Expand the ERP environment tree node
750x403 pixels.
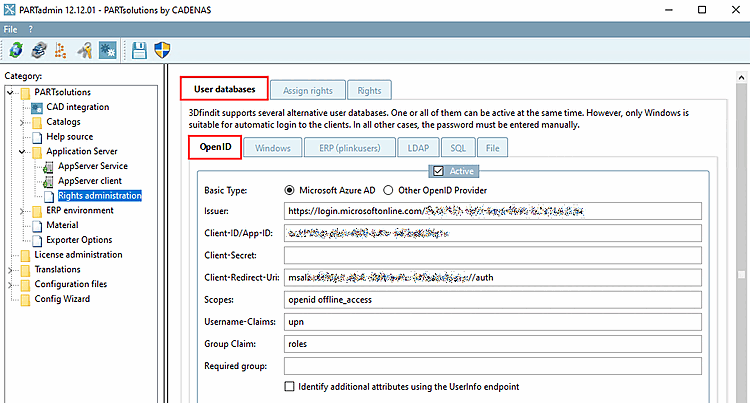coord(22,211)
